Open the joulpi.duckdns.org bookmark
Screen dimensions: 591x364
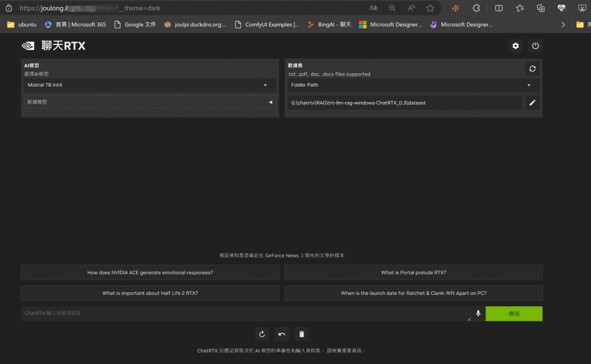pyautogui.click(x=195, y=24)
